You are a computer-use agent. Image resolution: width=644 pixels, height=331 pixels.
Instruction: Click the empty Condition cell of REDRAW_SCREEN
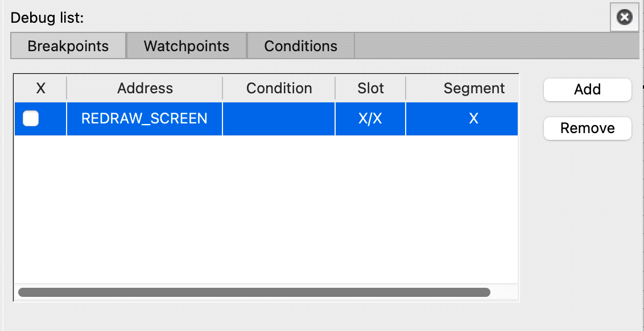pos(279,119)
